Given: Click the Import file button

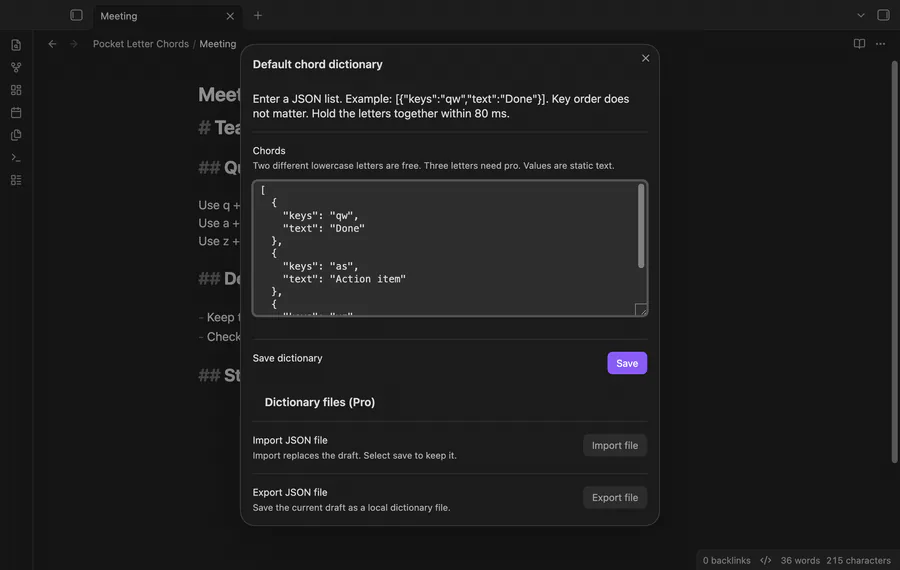Looking at the screenshot, I should (615, 445).
